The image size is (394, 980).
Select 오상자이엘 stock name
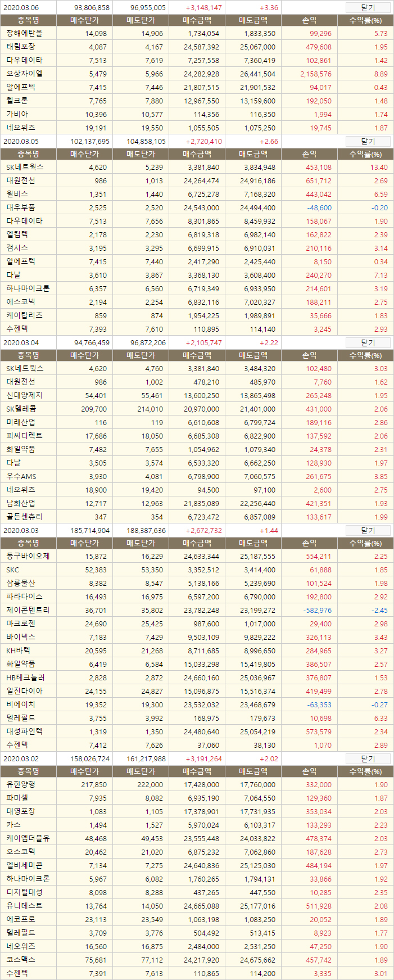pos(24,74)
